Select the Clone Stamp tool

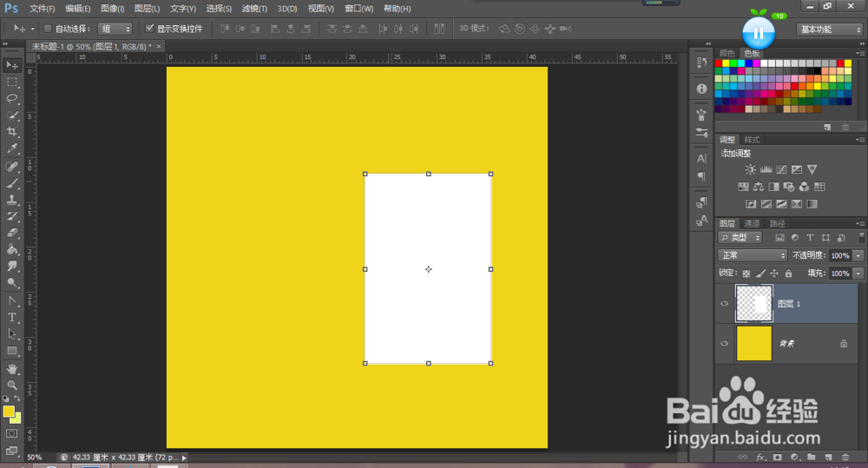pyautogui.click(x=11, y=200)
